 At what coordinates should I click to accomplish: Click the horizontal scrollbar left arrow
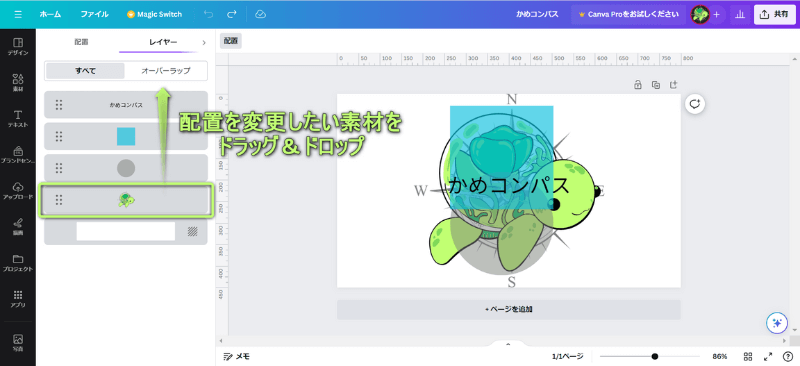coord(221,340)
